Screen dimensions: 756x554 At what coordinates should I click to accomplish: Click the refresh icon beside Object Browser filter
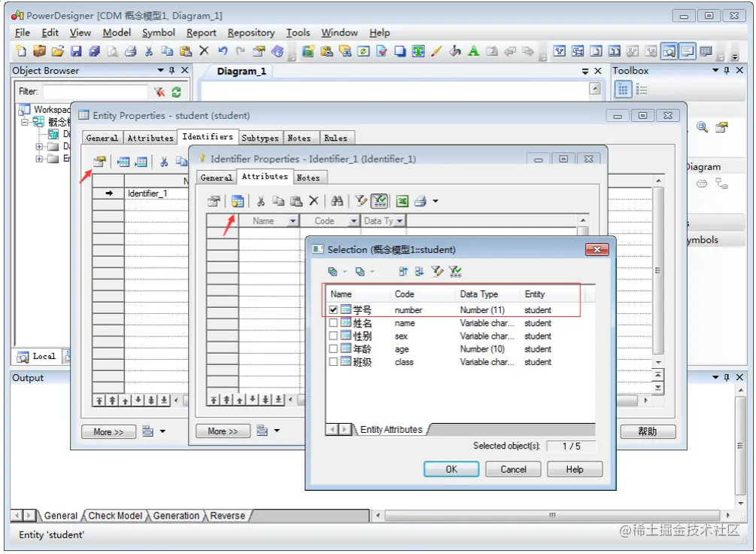click(x=177, y=92)
